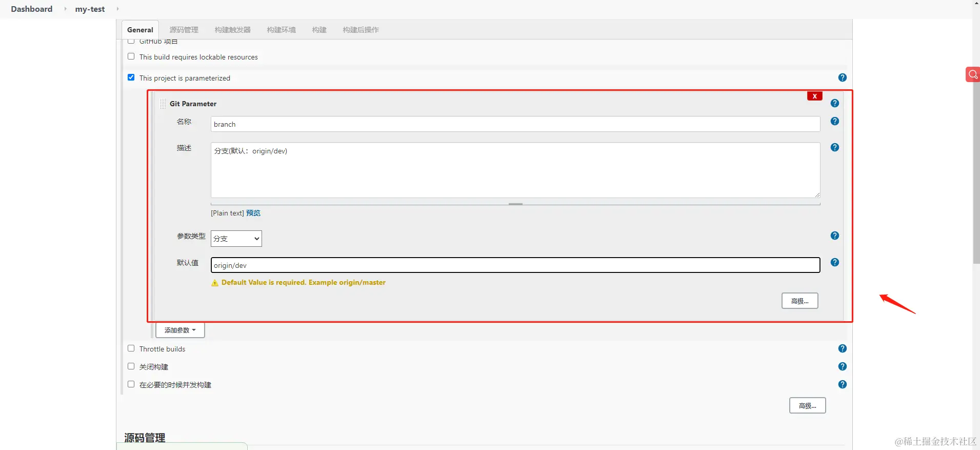Open my-test breadcrumb link
Image resolution: width=980 pixels, height=450 pixels.
pos(90,9)
